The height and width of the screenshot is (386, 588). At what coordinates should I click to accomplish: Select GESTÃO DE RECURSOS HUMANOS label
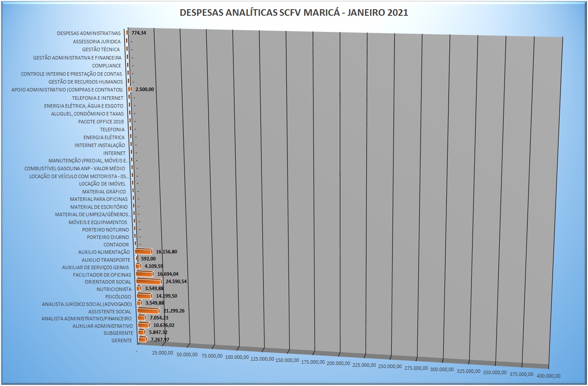coord(86,82)
